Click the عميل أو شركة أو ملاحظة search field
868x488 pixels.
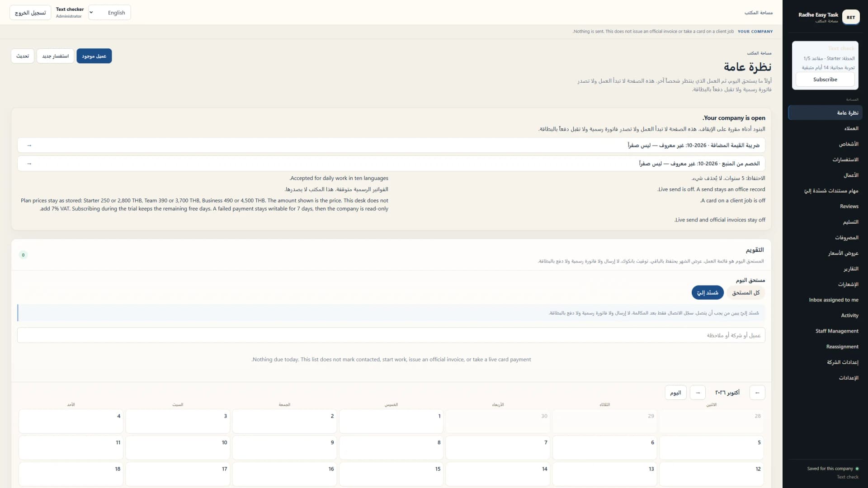pos(391,335)
